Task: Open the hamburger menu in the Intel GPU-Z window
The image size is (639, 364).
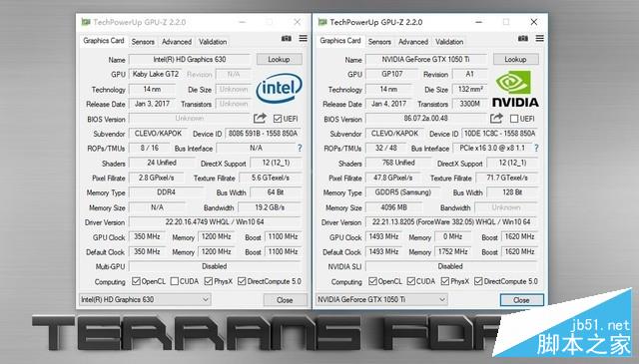Action: tap(304, 38)
